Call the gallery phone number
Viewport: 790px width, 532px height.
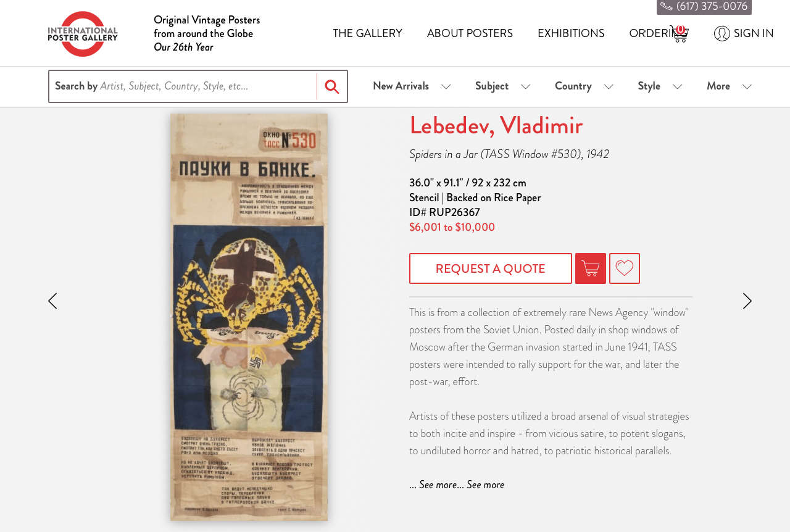tap(704, 7)
